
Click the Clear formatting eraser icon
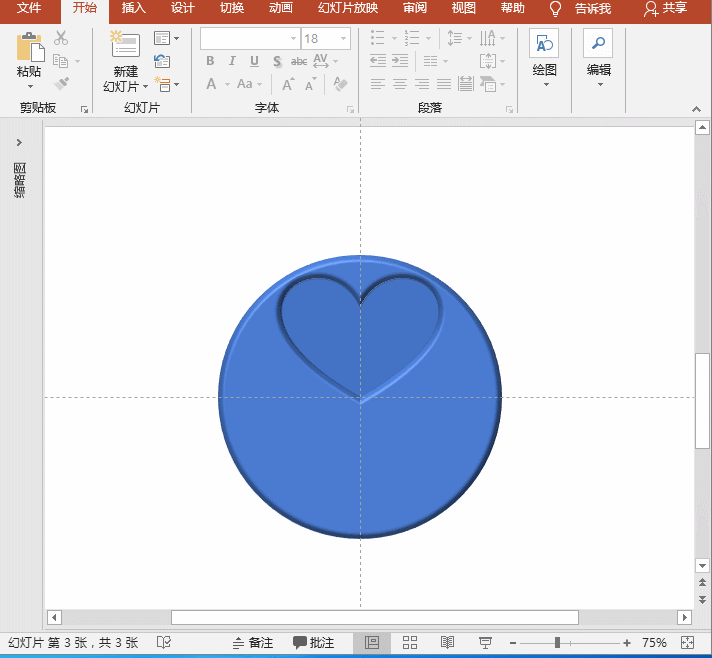(340, 84)
